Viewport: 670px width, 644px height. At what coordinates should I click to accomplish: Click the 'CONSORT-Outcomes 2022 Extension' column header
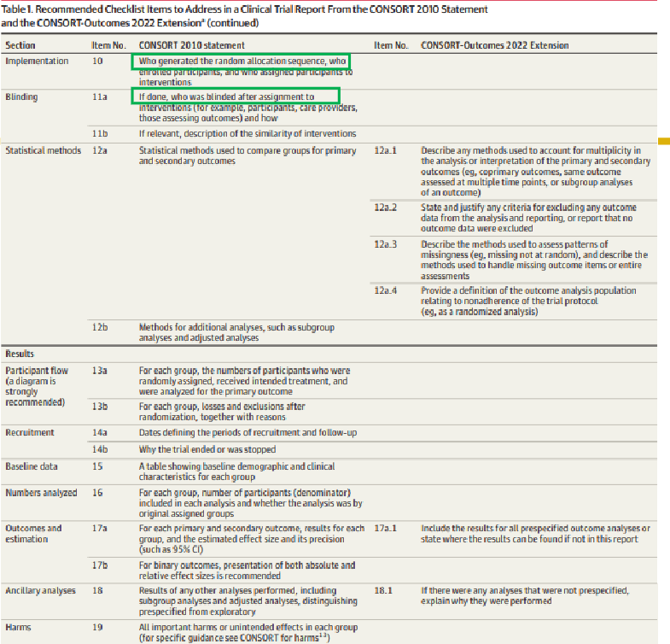495,45
